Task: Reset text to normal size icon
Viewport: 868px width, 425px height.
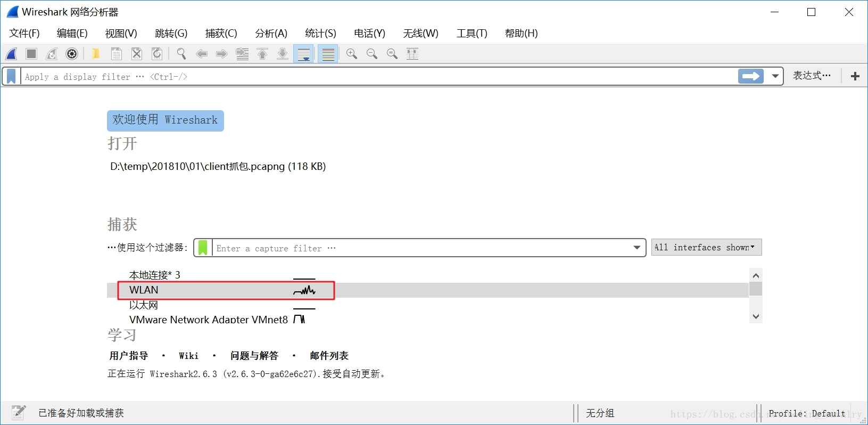Action: click(x=392, y=54)
